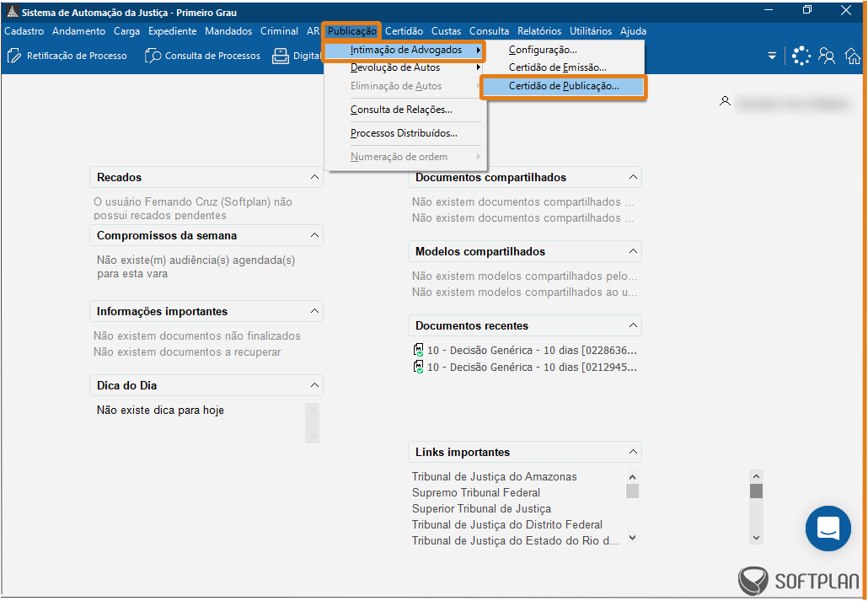Open the Criminal menu
This screenshot has width=868, height=601.
(x=279, y=31)
